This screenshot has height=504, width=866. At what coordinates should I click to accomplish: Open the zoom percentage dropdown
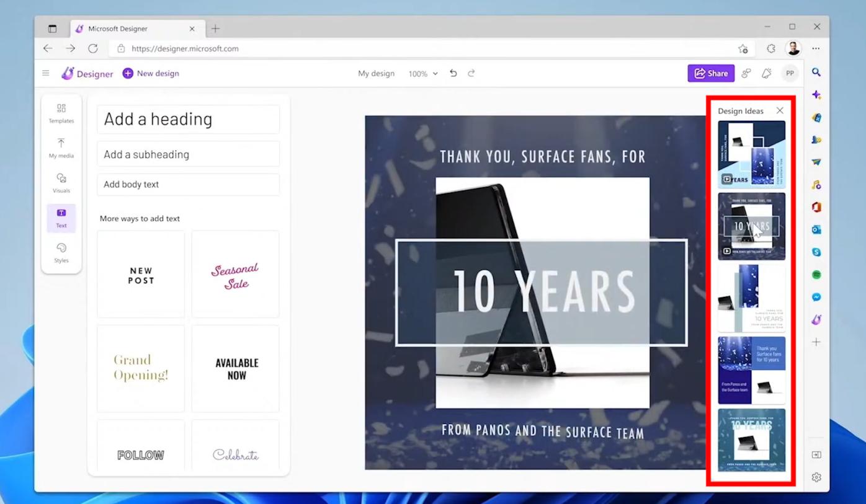point(422,73)
